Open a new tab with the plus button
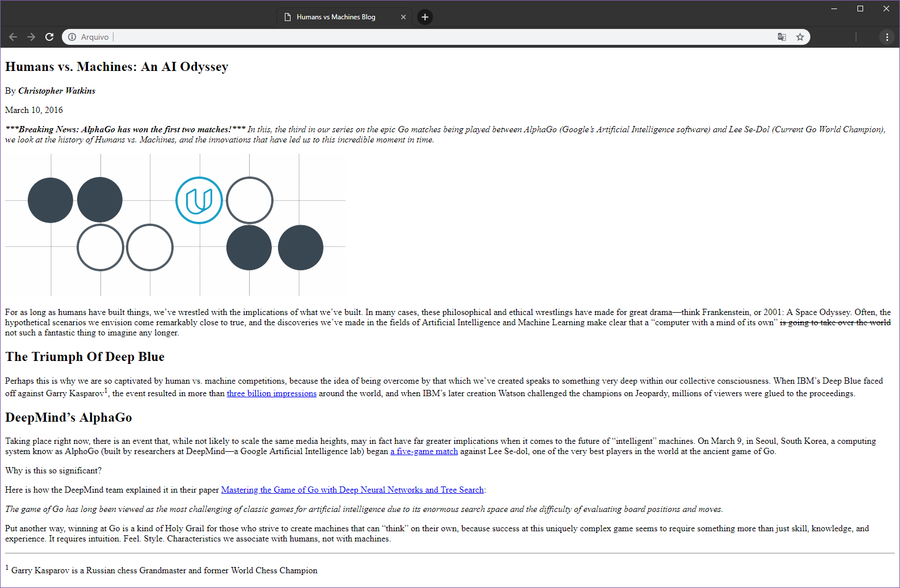The height and width of the screenshot is (588, 900). coord(425,17)
